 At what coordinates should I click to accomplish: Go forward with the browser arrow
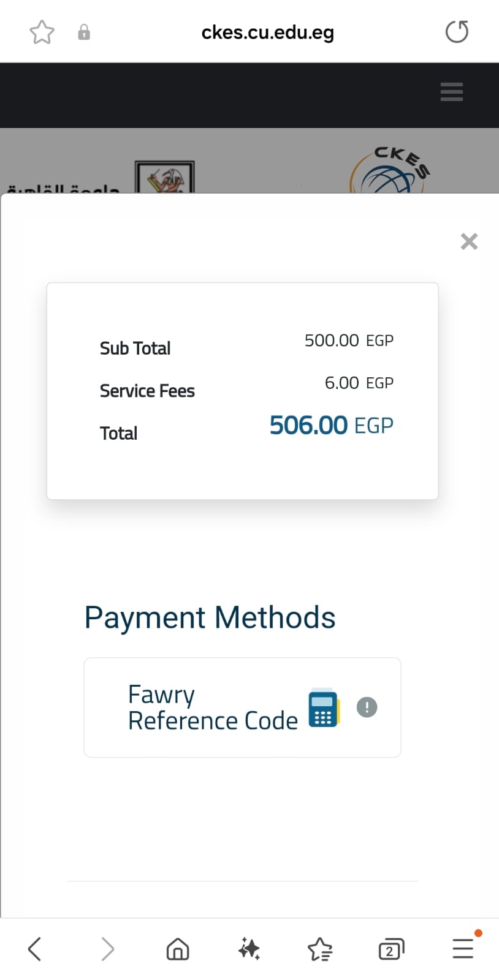(x=107, y=949)
